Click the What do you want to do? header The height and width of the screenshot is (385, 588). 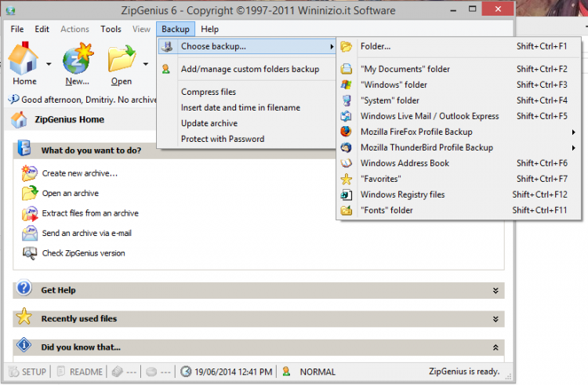91,151
